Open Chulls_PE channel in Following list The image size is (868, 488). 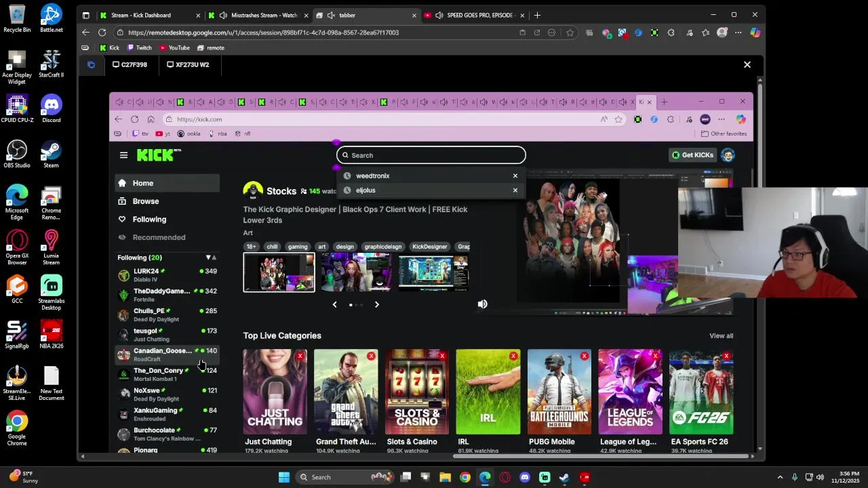pos(167,314)
